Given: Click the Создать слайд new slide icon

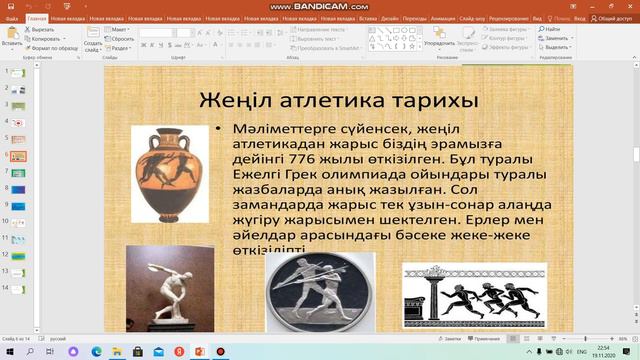Looking at the screenshot, I should [x=93, y=33].
